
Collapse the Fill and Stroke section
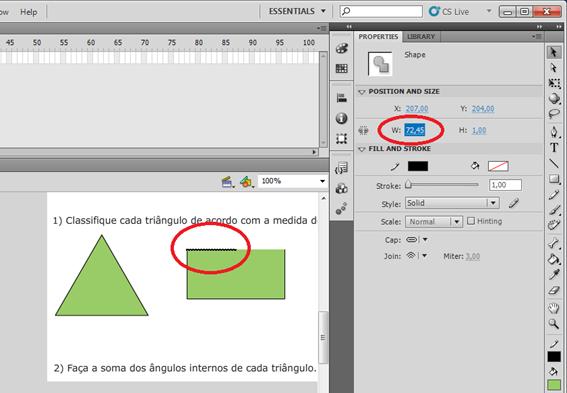pos(362,149)
